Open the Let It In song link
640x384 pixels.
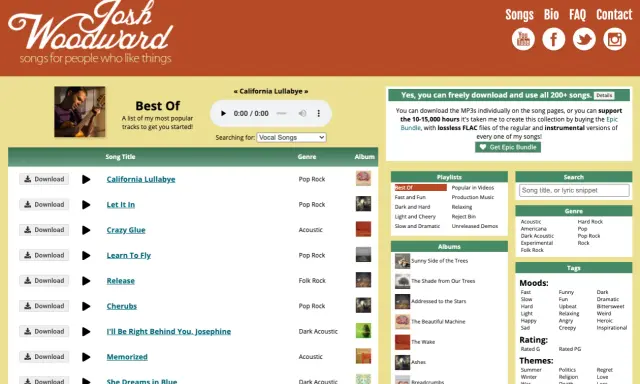point(120,204)
